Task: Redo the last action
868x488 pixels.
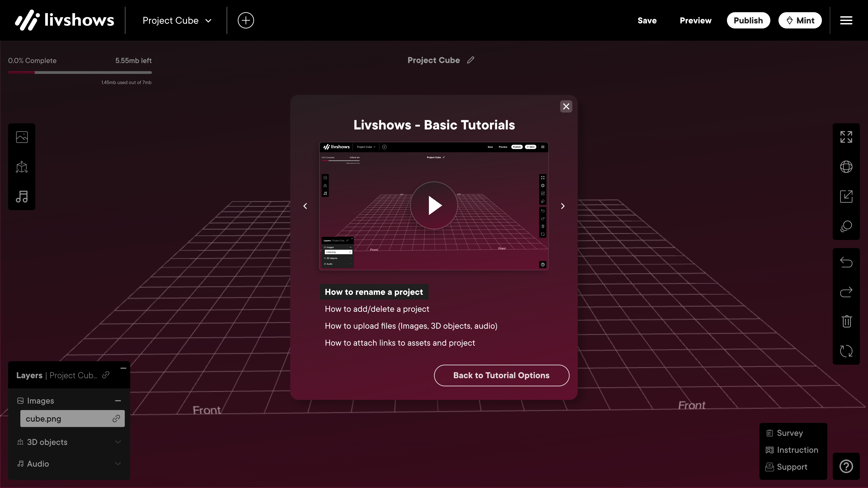Action: coord(846,292)
